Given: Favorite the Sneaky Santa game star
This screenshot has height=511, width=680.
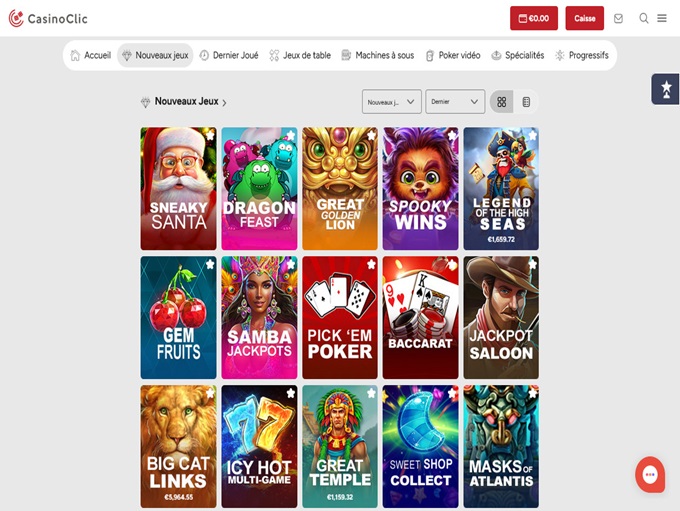Looking at the screenshot, I should [209, 135].
